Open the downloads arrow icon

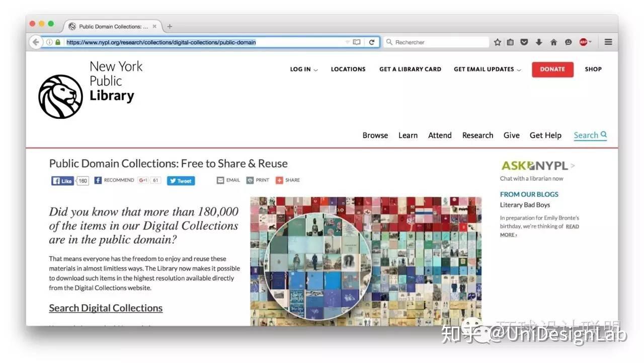539,42
